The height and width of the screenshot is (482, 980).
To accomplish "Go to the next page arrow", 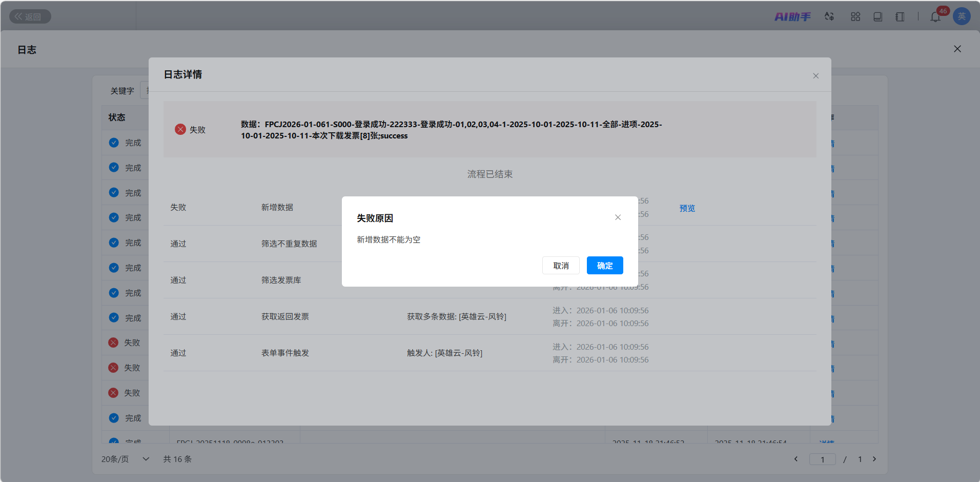I will [x=874, y=459].
